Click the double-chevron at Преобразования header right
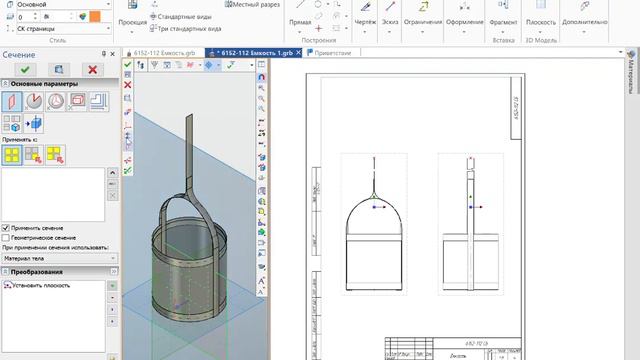 [114, 272]
